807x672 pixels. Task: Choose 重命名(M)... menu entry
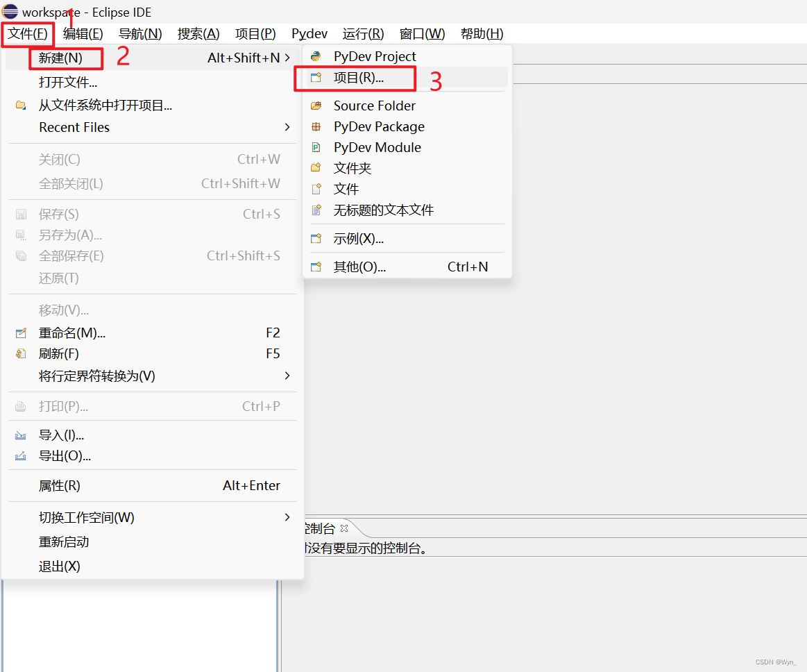tap(151, 333)
